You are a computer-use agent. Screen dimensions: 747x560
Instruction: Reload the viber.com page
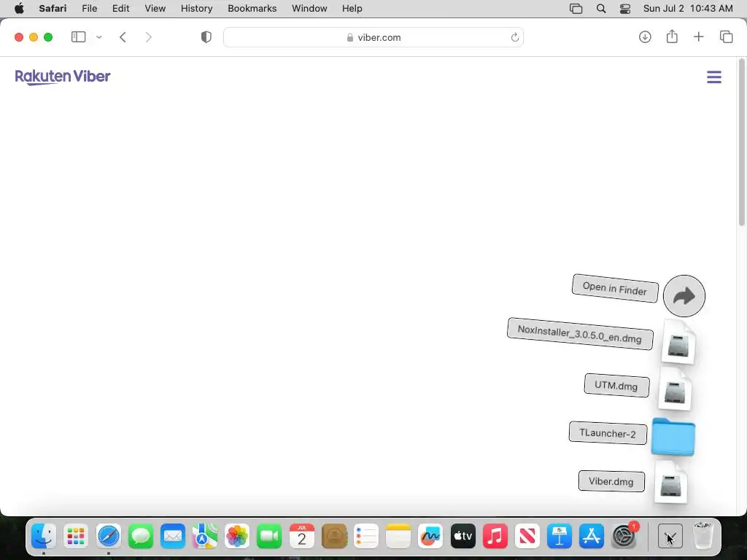tap(514, 37)
